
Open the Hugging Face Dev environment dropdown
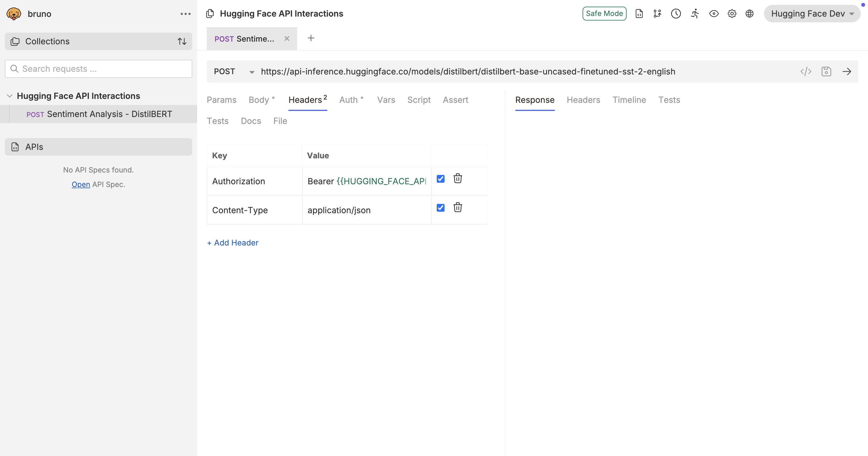[812, 14]
